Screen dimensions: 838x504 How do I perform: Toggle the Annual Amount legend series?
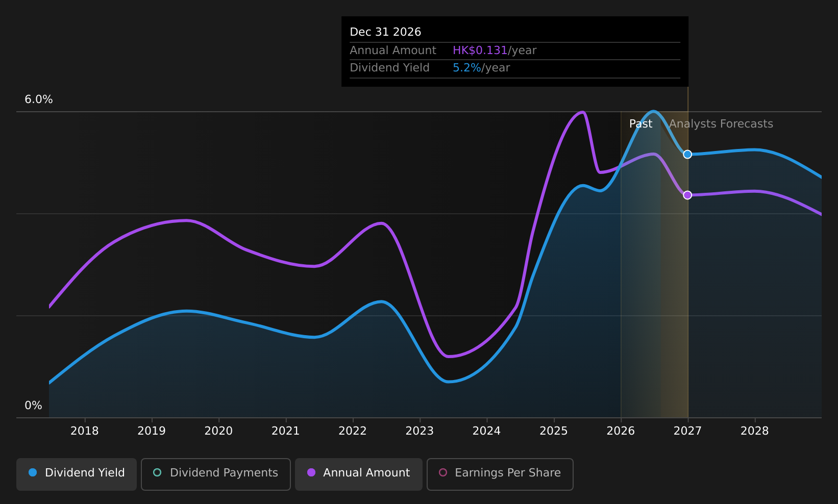pyautogui.click(x=359, y=474)
